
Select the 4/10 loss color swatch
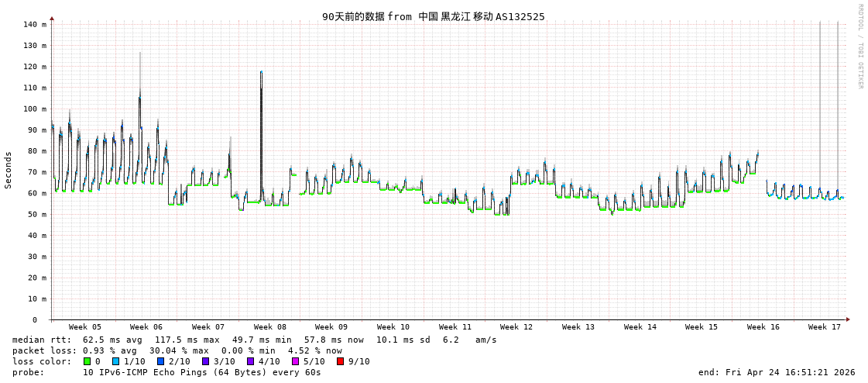point(250,361)
